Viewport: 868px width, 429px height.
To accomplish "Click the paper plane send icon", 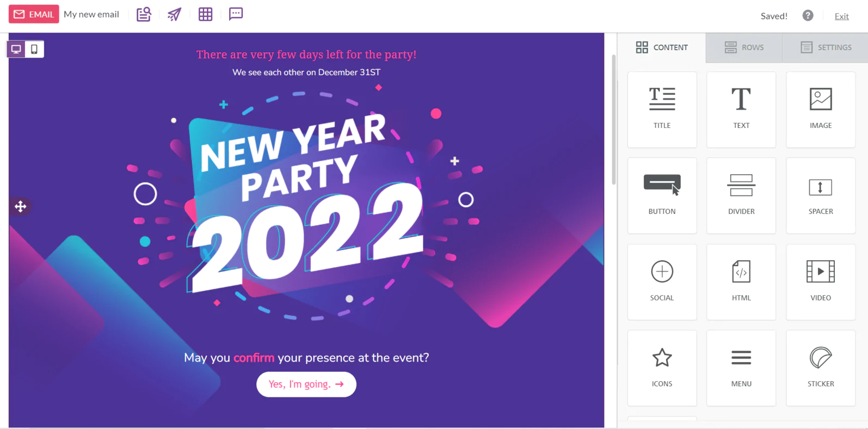I will click(174, 14).
